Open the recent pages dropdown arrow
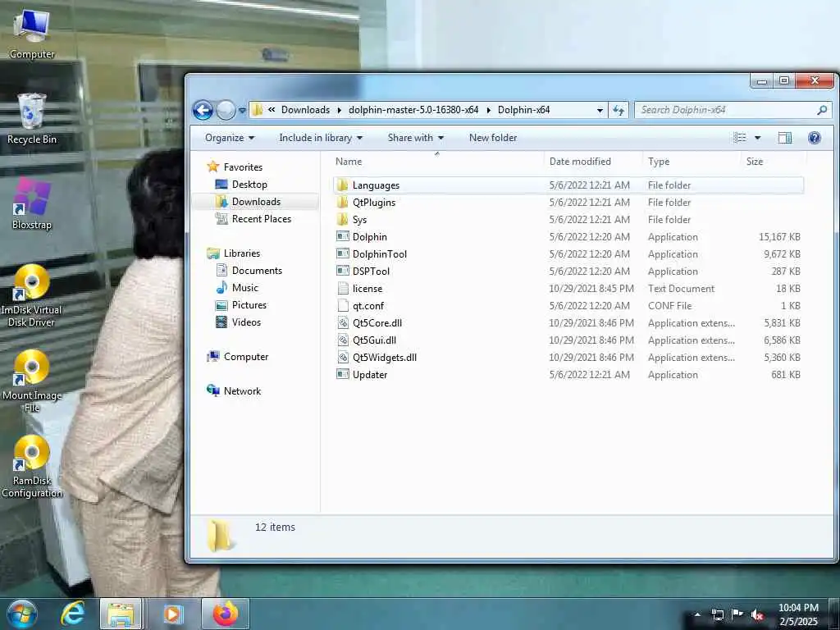840x630 pixels. [242, 111]
